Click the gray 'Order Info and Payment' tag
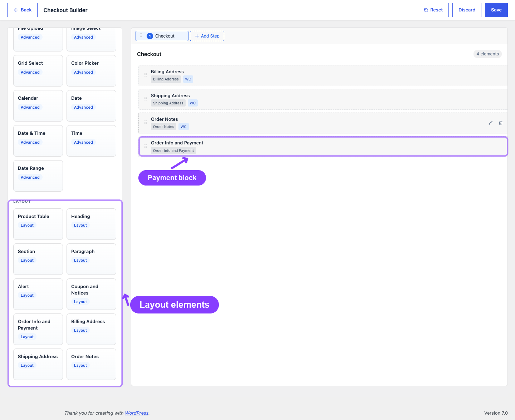The image size is (515, 420). [x=173, y=151]
